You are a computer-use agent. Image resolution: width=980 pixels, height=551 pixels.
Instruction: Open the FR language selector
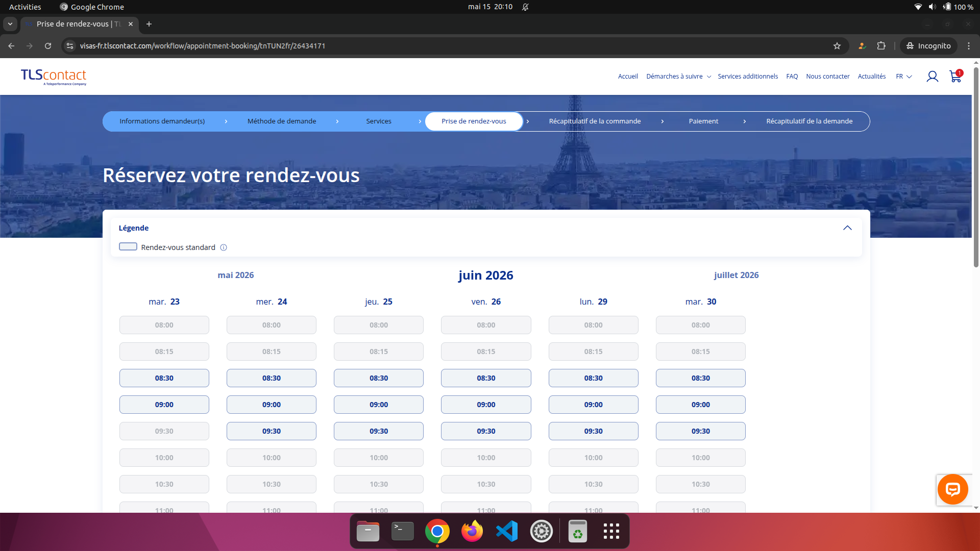903,77
